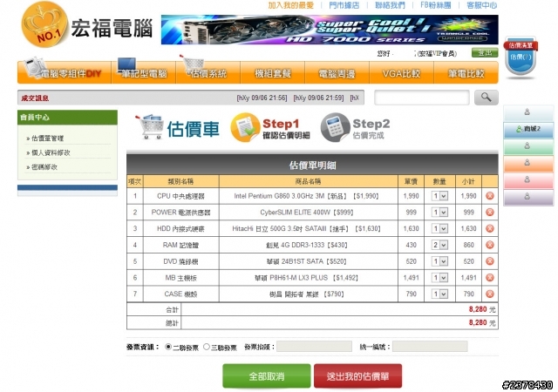Click the 估價車 shopping cart icon
Image resolution: width=558 pixels, height=392 pixels.
coord(149,126)
